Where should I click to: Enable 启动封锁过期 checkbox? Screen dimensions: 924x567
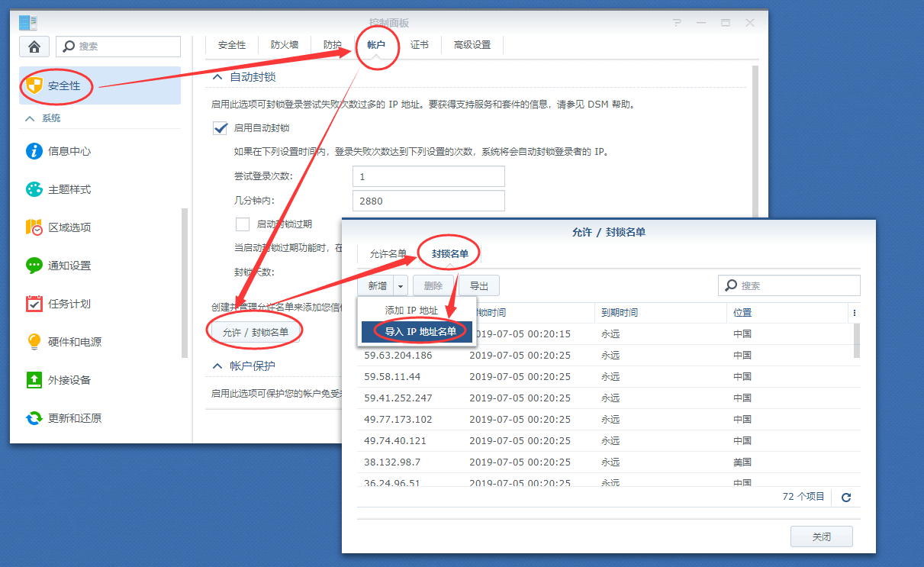(243, 224)
